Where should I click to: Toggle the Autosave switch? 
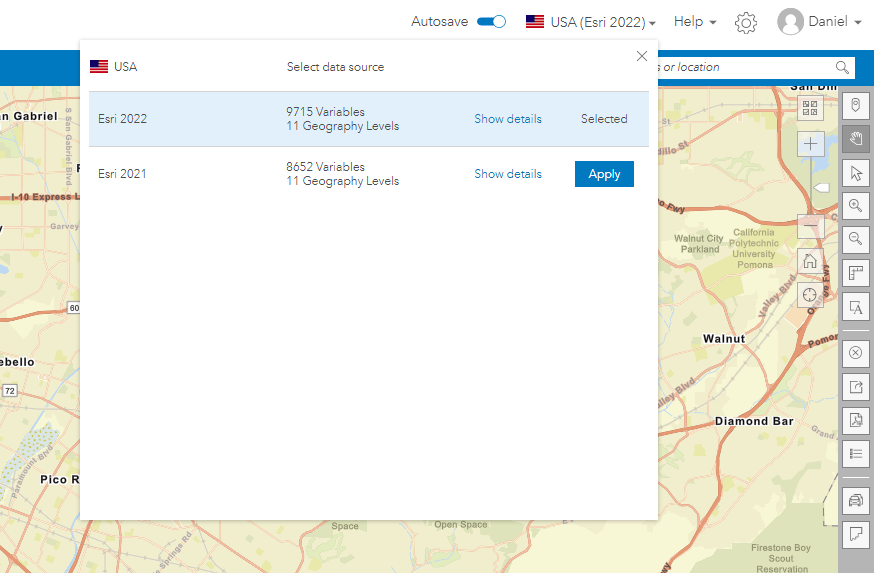point(491,22)
